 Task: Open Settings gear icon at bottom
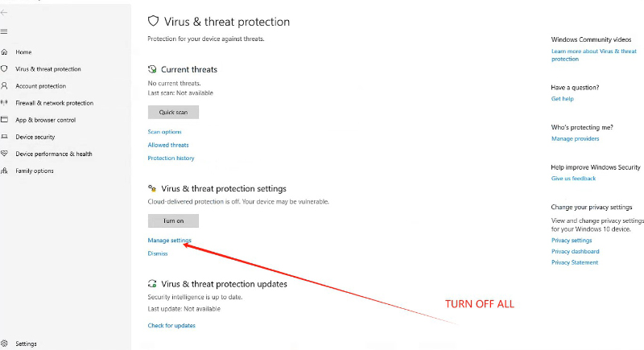click(x=5, y=344)
